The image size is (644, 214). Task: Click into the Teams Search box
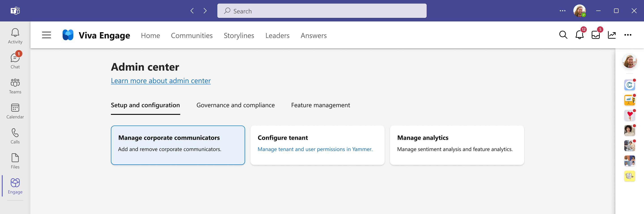click(x=322, y=11)
